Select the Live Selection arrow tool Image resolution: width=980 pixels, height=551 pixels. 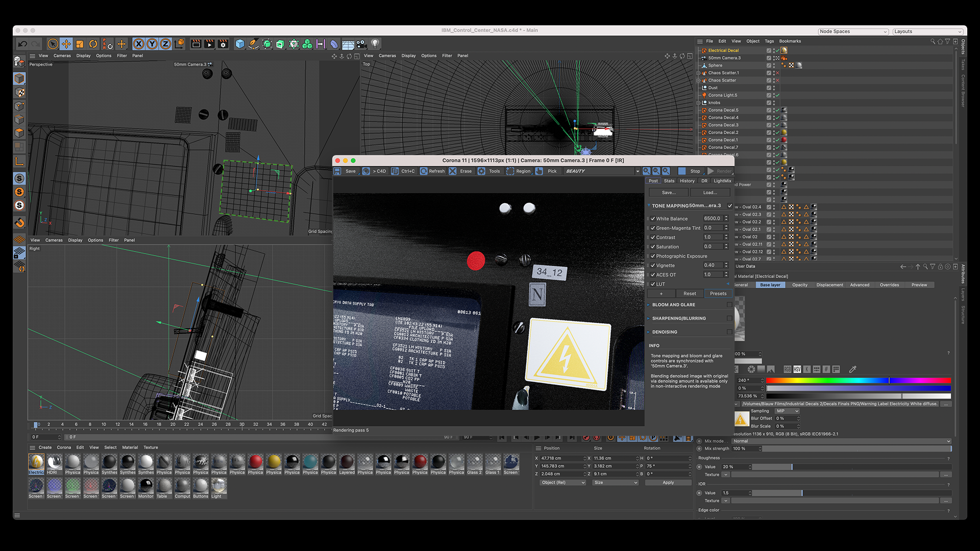[x=53, y=44]
